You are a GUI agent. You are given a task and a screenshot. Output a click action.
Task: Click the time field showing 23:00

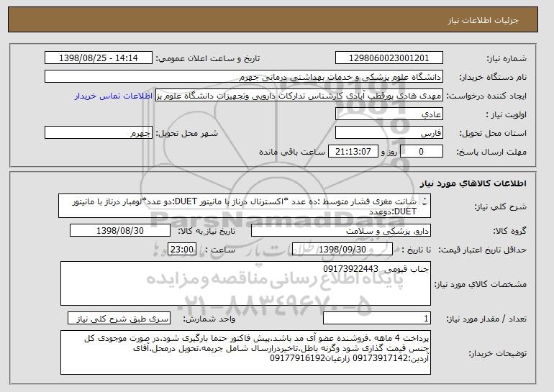point(182,250)
